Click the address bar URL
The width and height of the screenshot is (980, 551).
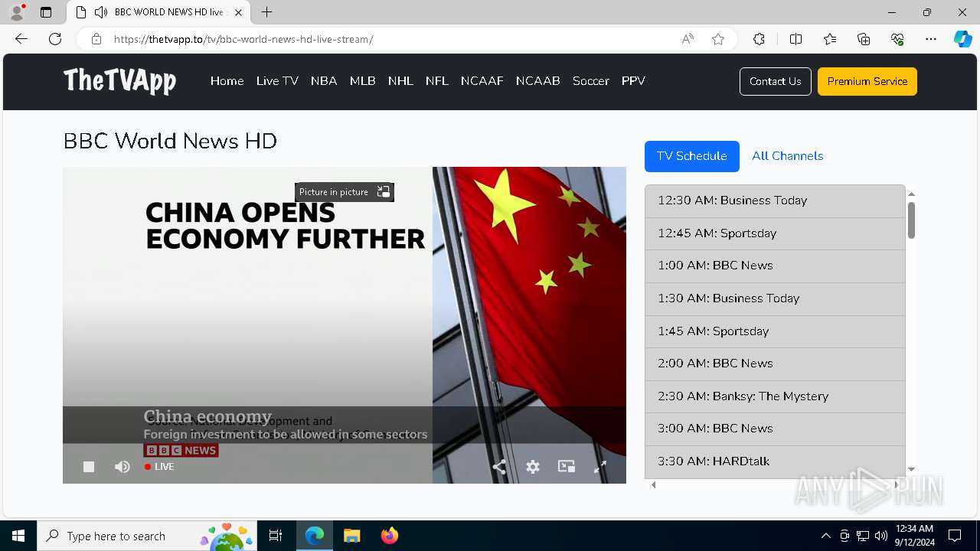pos(243,39)
